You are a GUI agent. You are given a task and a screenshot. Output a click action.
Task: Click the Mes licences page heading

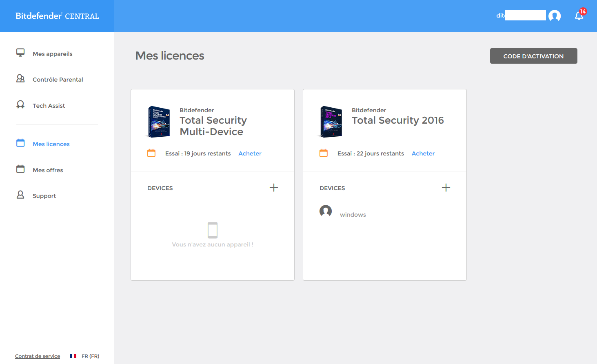[x=170, y=55]
